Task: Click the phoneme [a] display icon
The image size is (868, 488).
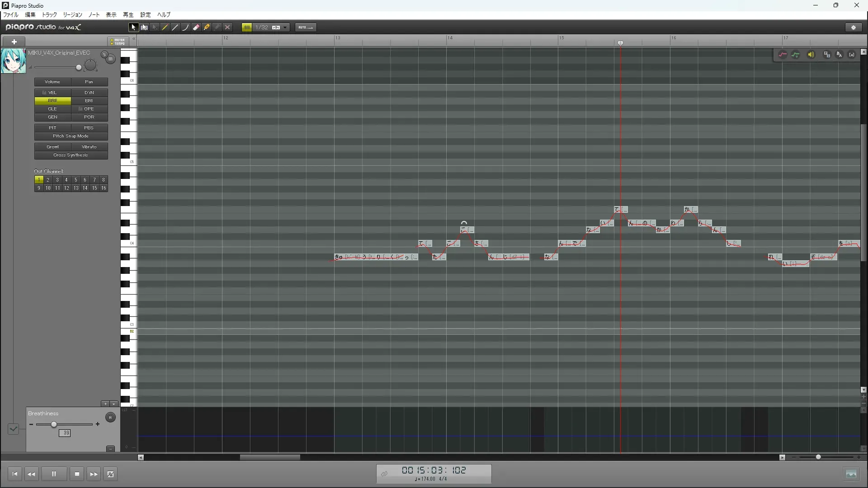Action: click(x=852, y=55)
